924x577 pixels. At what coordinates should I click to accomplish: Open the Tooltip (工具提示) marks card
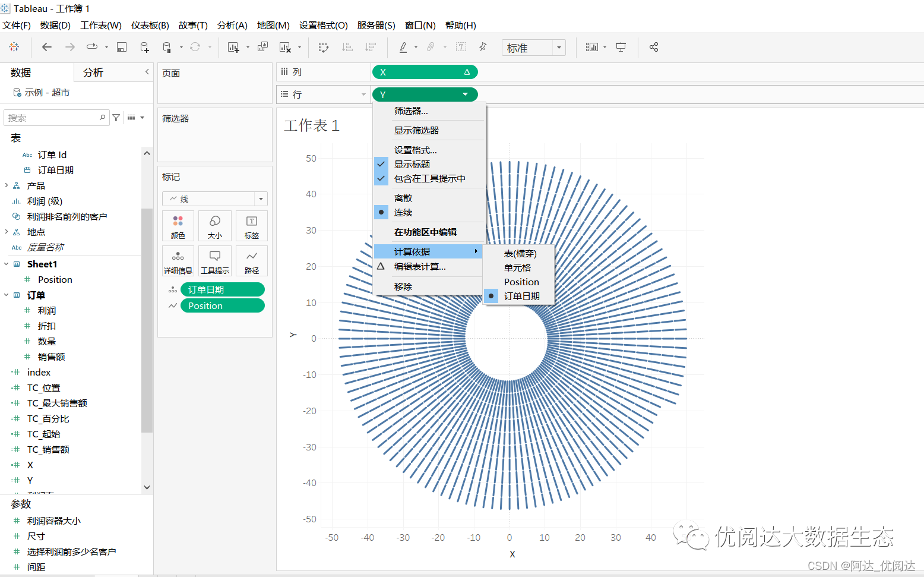tap(215, 261)
